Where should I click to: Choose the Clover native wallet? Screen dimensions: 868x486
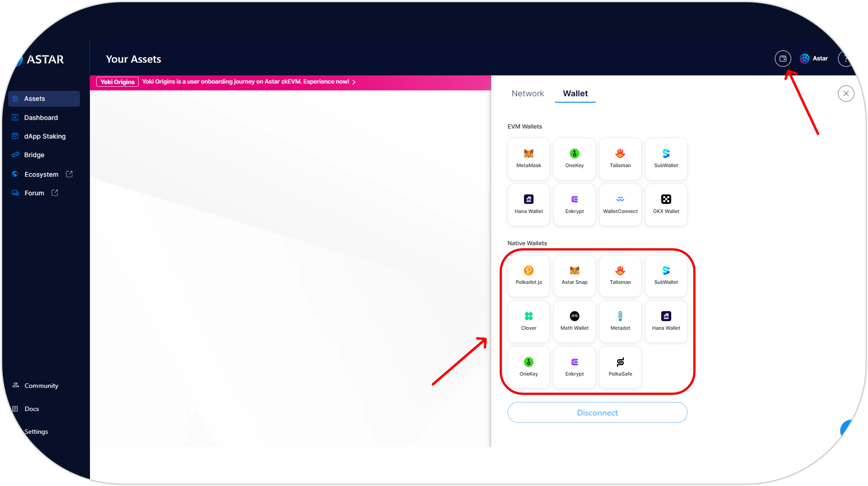click(x=529, y=321)
